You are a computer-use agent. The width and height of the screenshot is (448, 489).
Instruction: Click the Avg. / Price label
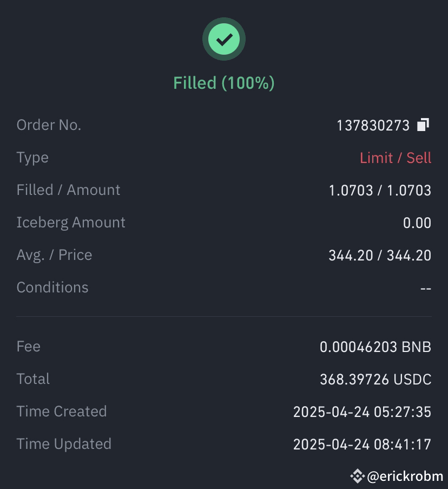click(54, 255)
